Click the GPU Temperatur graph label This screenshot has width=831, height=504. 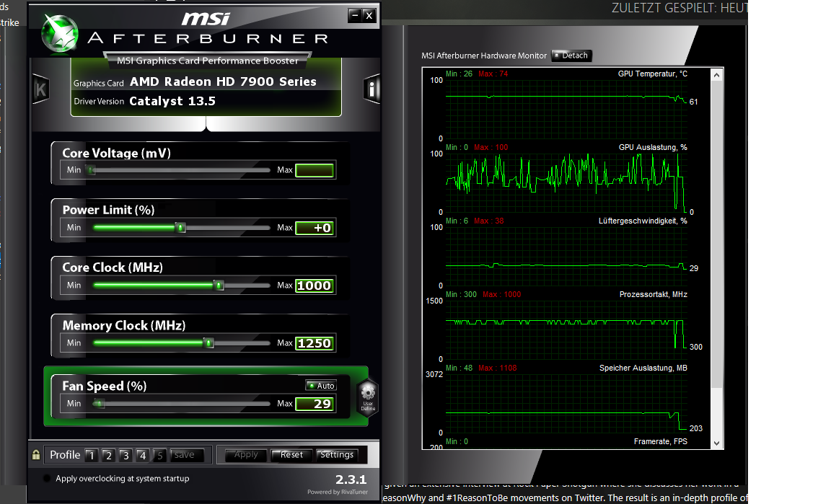652,74
